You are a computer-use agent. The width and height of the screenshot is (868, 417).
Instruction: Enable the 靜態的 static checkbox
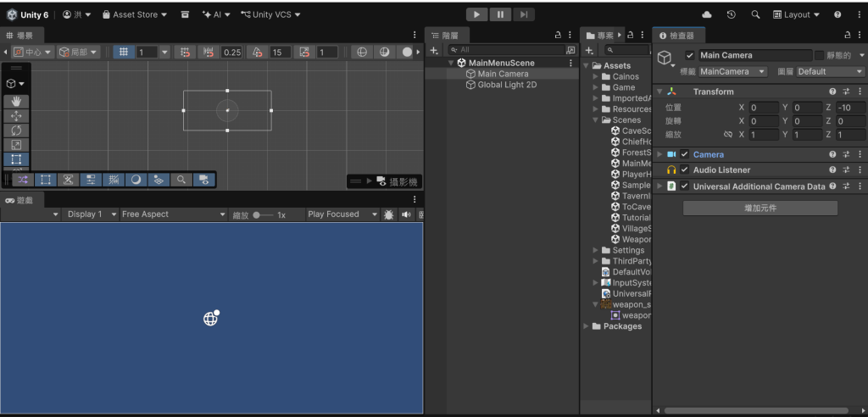pyautogui.click(x=820, y=55)
